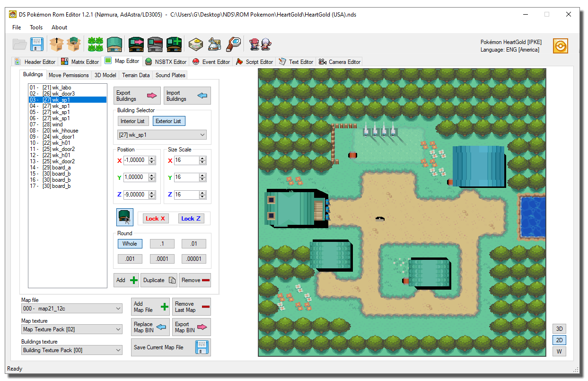
Task: Click the four green bushes toolbar icon
Action: tap(96, 44)
